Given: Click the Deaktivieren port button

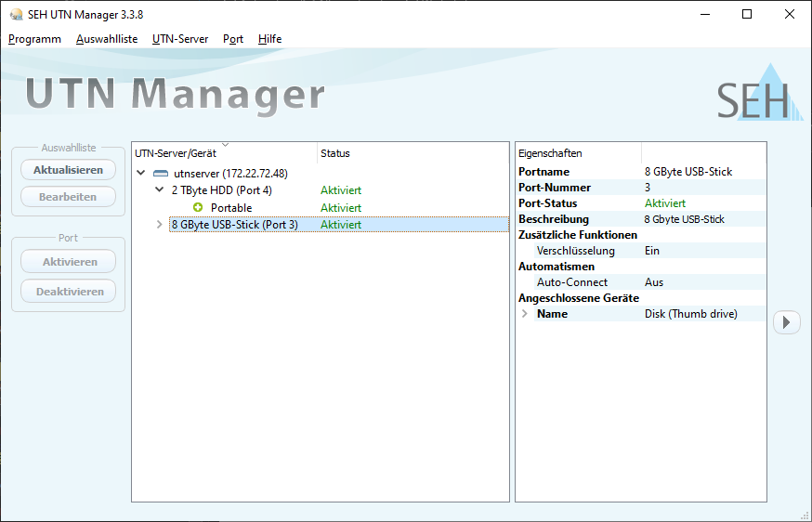Looking at the screenshot, I should coord(68,291).
